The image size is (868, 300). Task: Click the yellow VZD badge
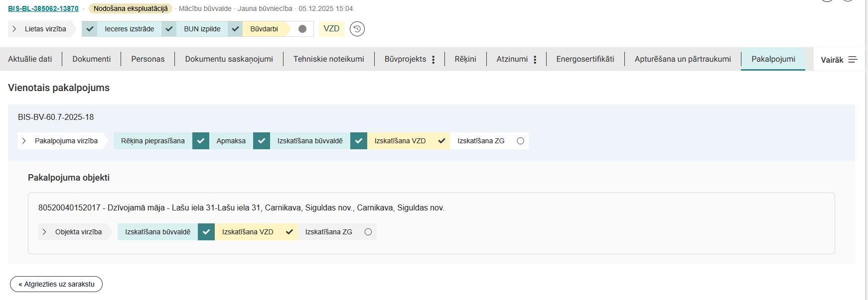coord(331,29)
